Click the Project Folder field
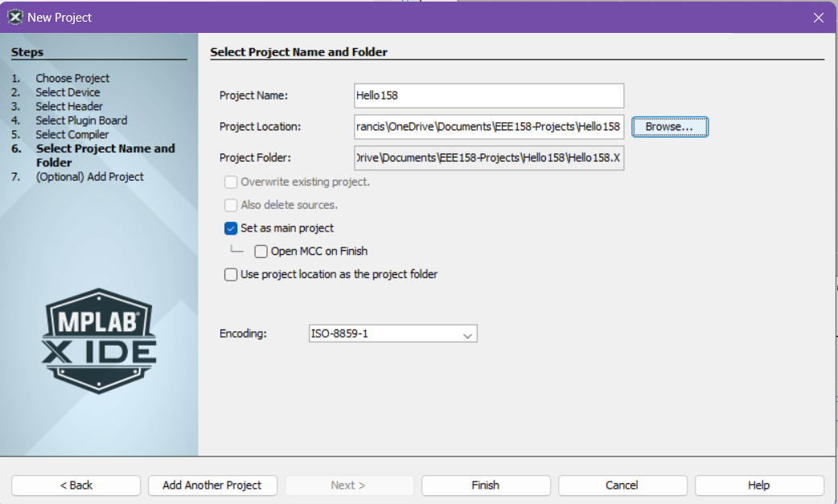Image resolution: width=838 pixels, height=504 pixels. [489, 158]
